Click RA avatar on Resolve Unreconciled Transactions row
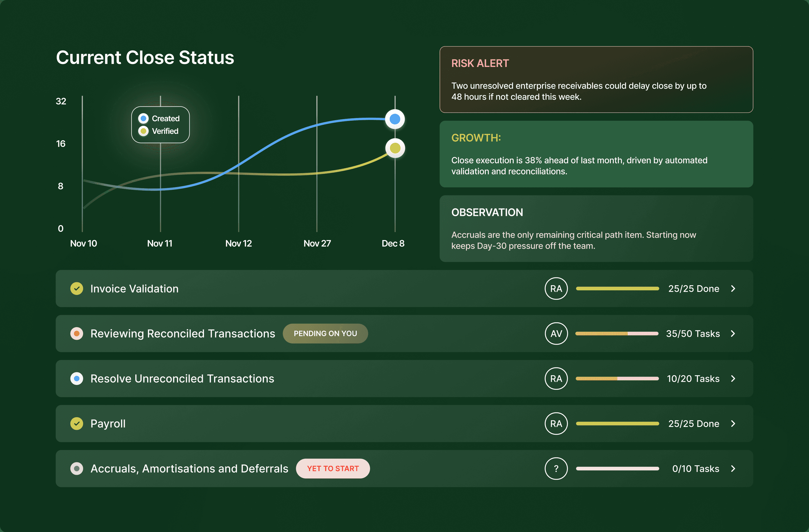Image resolution: width=809 pixels, height=532 pixels. click(x=556, y=379)
